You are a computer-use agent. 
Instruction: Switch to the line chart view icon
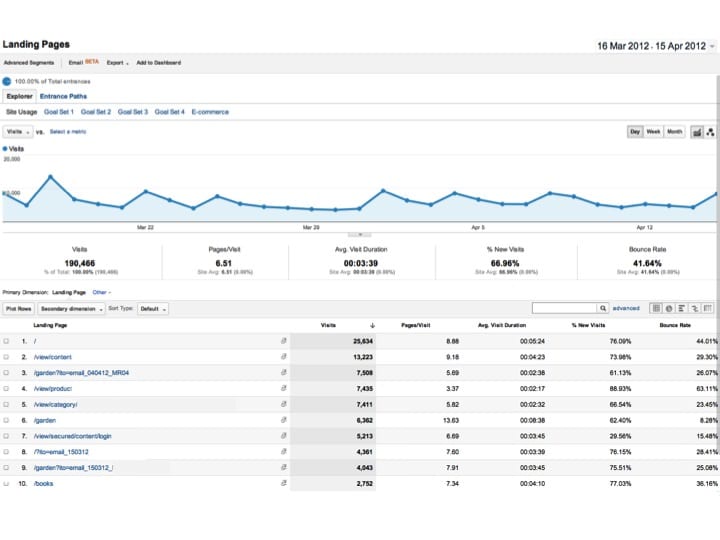coord(697,132)
